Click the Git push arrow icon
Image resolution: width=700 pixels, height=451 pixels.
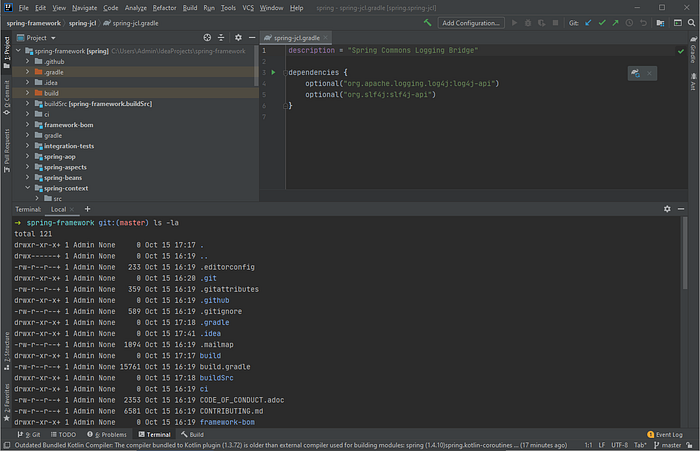pos(616,22)
